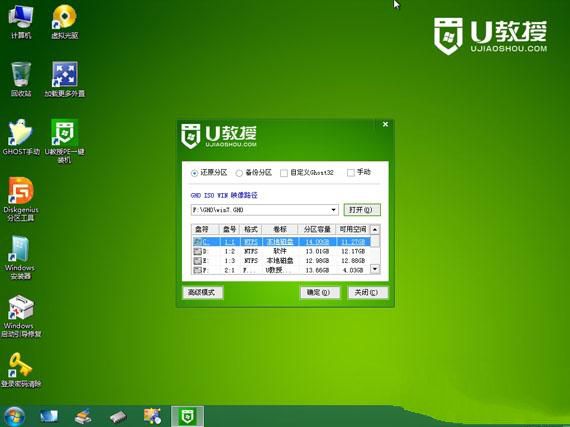Close the U教授 dialog with X

[385, 124]
